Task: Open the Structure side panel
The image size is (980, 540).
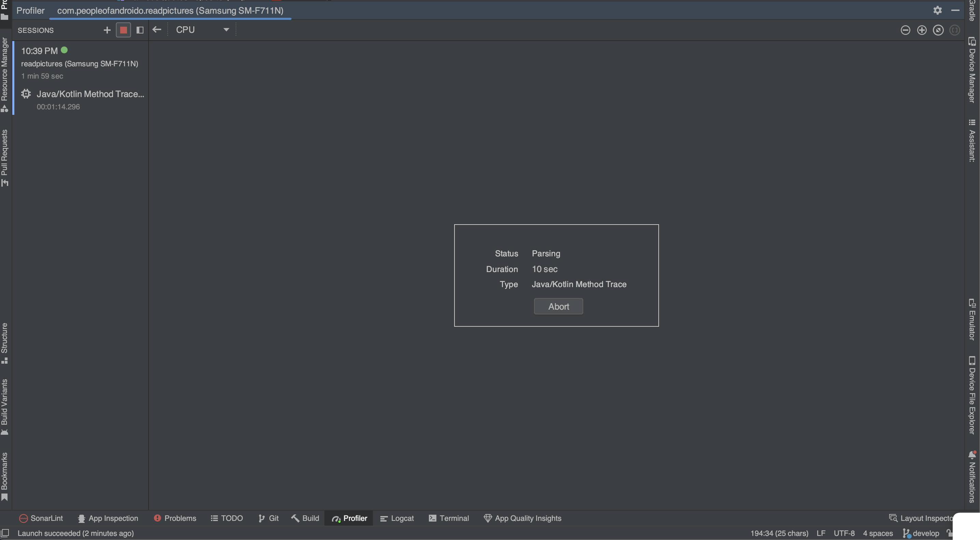Action: pyautogui.click(x=4, y=343)
